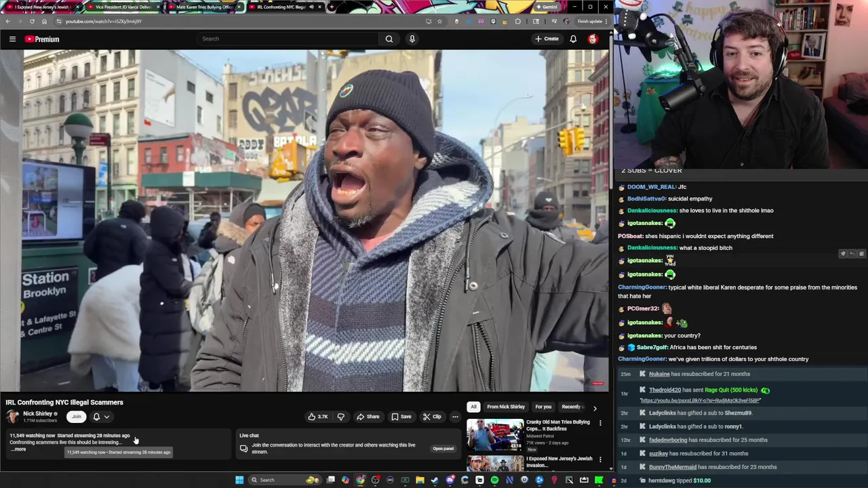The image size is (868, 488).
Task: Open browser extensions puzzle icon
Action: 517,21
